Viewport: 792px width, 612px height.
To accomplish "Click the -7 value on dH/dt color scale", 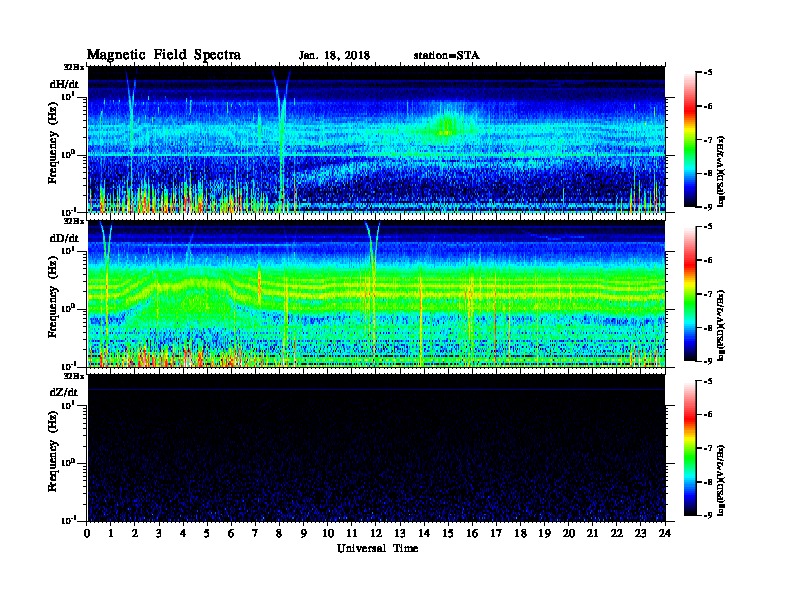I will (708, 140).
